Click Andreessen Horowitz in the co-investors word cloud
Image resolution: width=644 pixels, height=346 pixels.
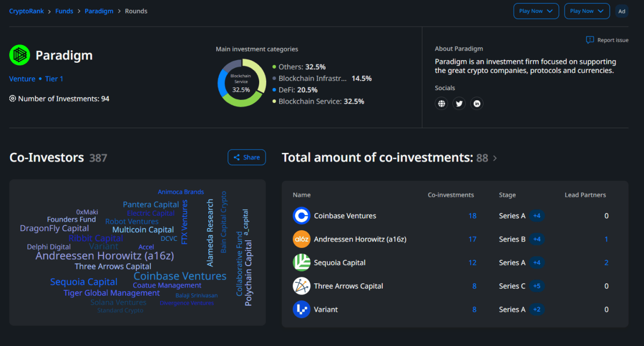point(105,255)
